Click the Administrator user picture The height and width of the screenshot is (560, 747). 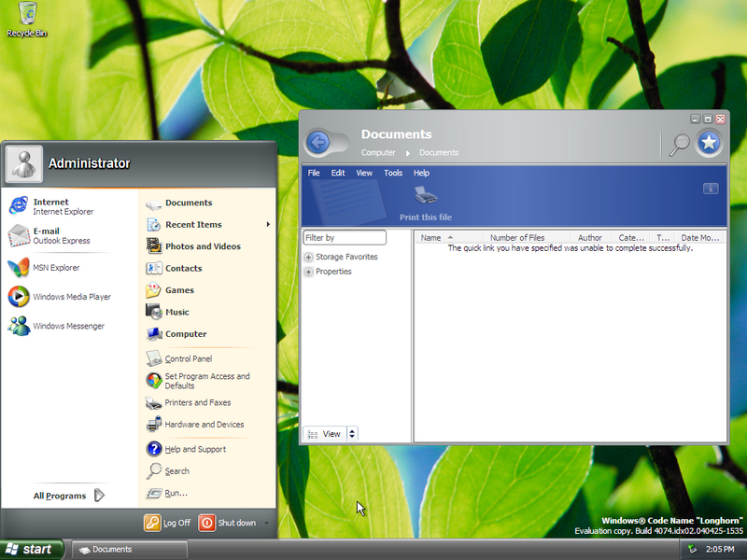point(24,164)
